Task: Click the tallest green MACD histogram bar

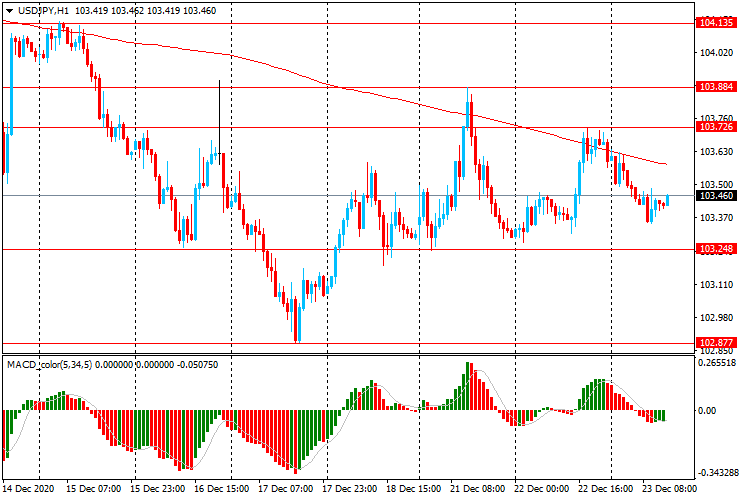Action: 468,386
